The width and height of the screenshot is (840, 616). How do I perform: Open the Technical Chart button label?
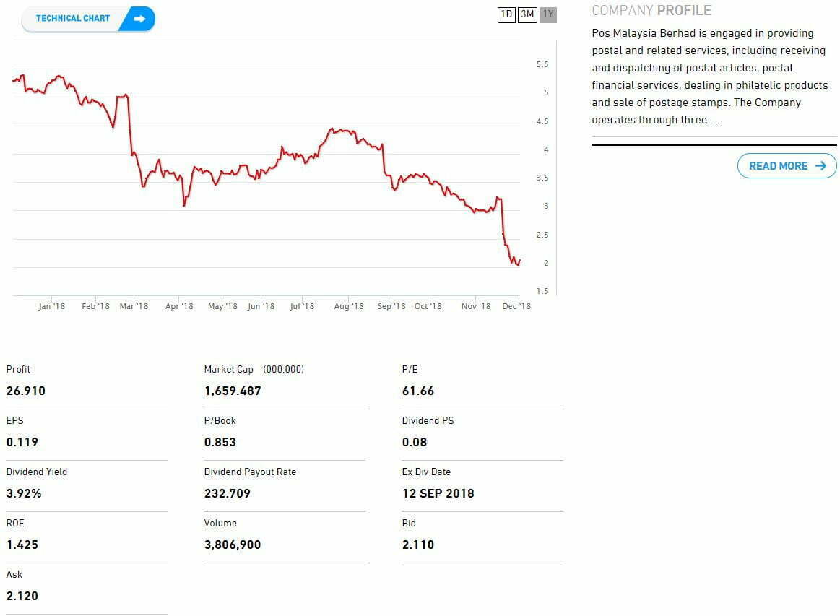pyautogui.click(x=72, y=19)
